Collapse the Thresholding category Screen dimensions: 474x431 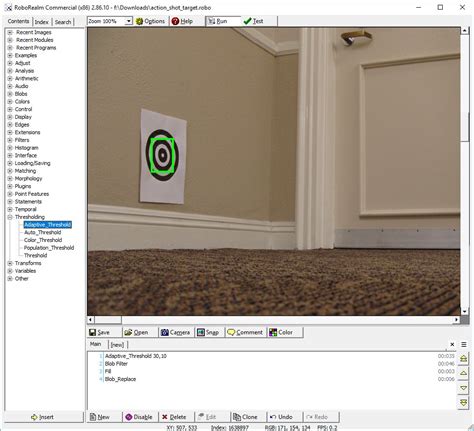10,217
